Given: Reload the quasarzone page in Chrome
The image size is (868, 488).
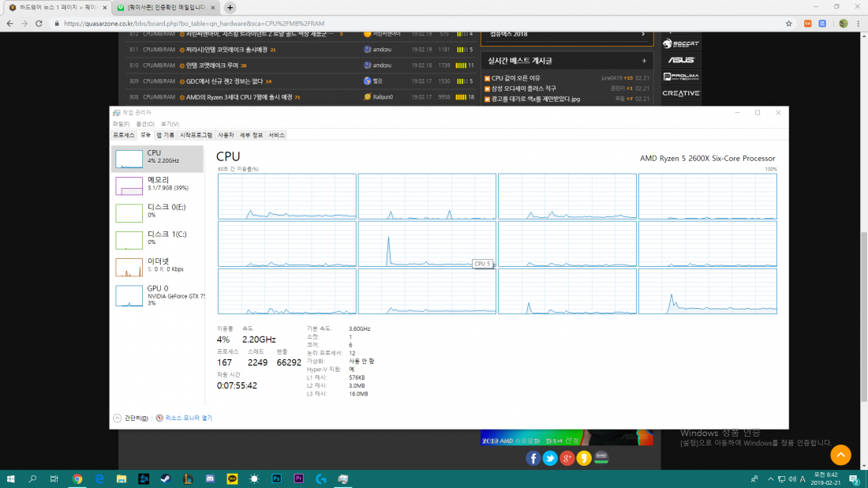Looking at the screenshot, I should tap(39, 23).
